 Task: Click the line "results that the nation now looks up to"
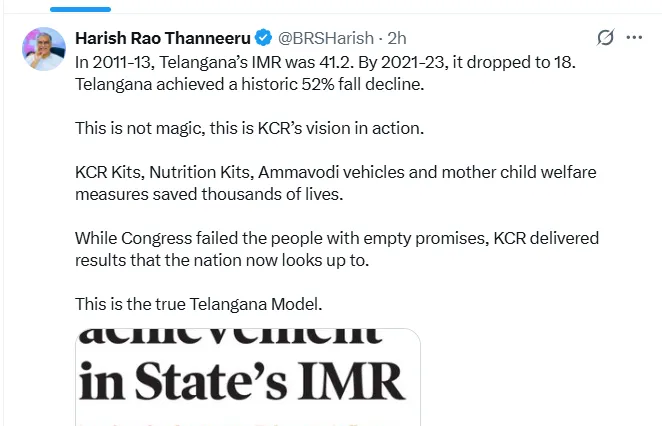[x=222, y=260]
